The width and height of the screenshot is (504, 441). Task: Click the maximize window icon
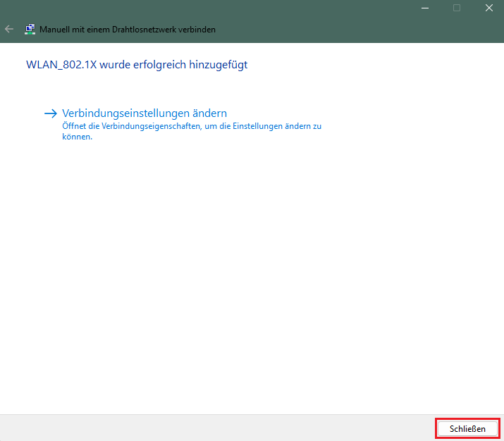click(x=457, y=8)
